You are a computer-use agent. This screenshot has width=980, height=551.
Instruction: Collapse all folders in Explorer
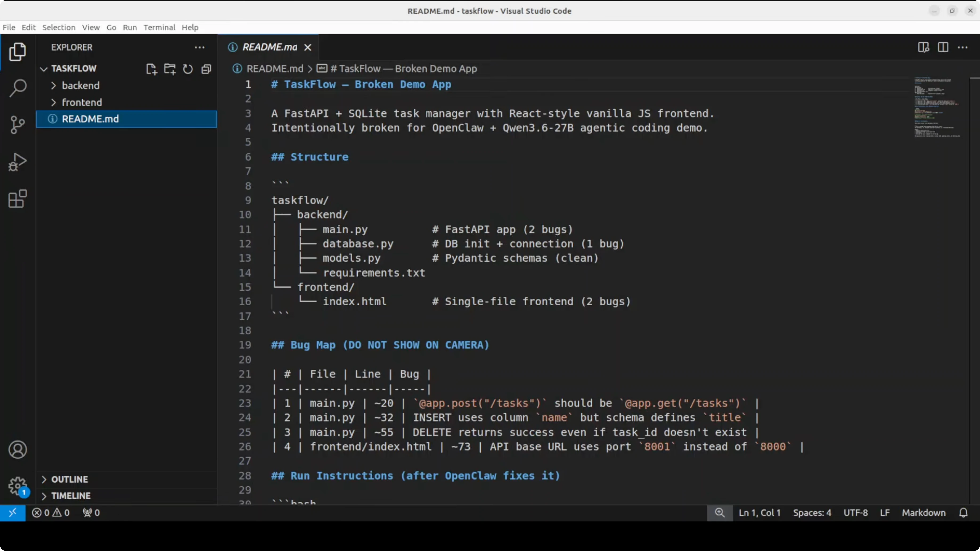coord(206,69)
